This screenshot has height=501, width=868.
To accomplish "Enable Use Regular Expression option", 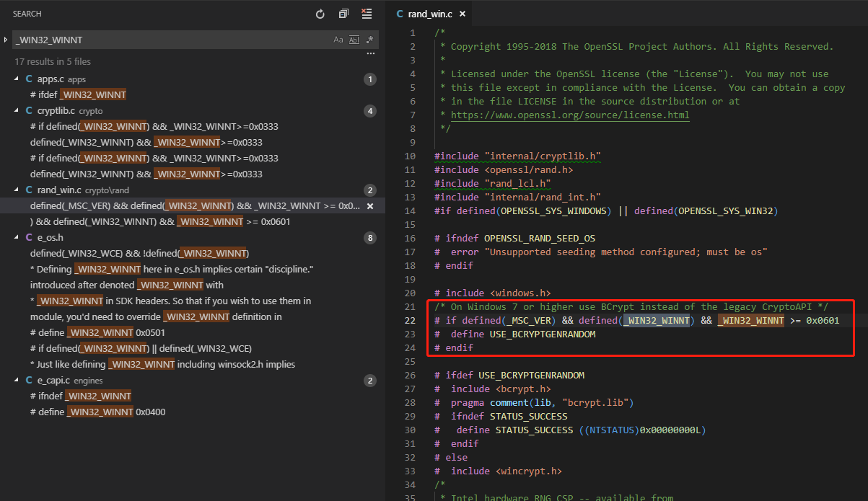I will pyautogui.click(x=369, y=40).
